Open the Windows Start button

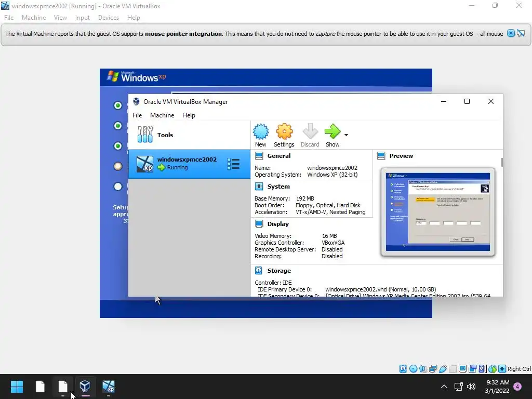click(17, 386)
